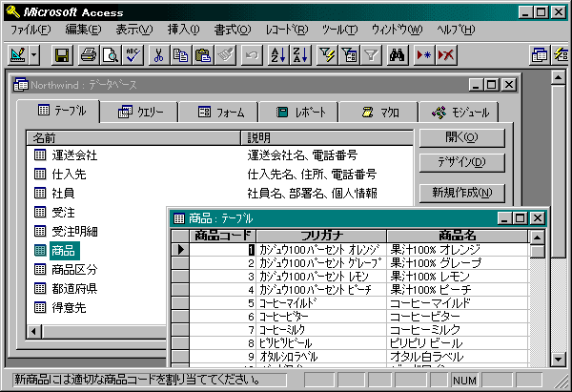The width and height of the screenshot is (572, 392).
Task: Click scroll down arrow of main workspace
Action: click(558, 360)
